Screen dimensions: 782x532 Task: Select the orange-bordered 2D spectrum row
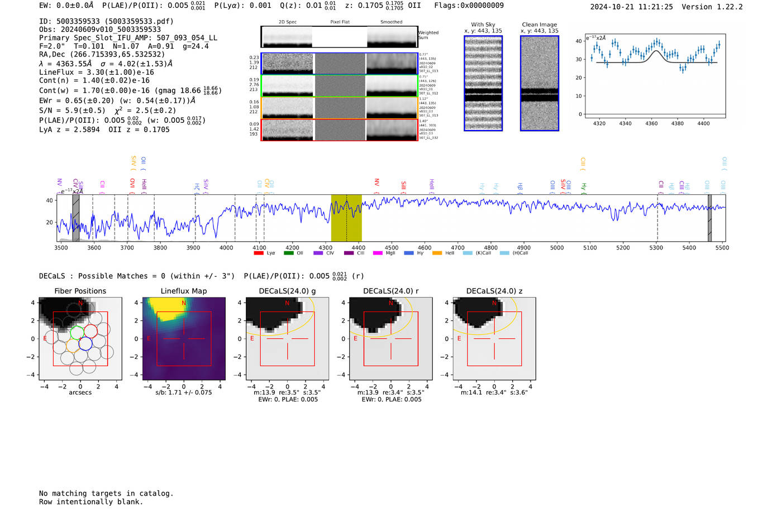(339, 108)
